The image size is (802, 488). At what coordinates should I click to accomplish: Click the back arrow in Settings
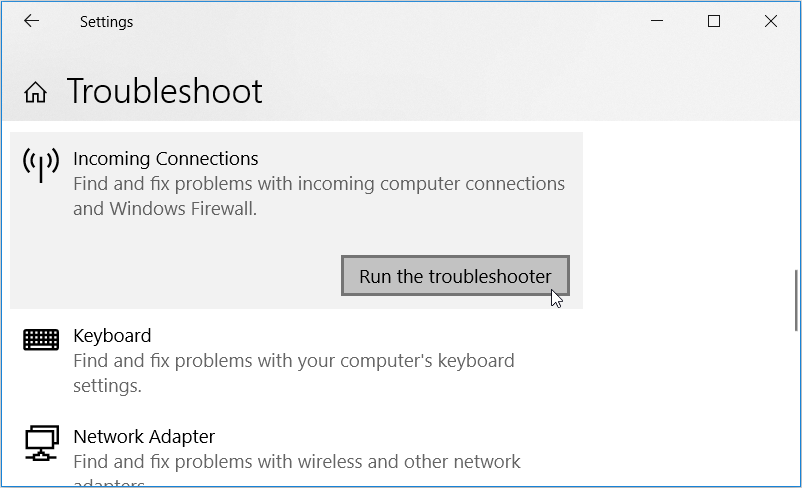tap(31, 21)
